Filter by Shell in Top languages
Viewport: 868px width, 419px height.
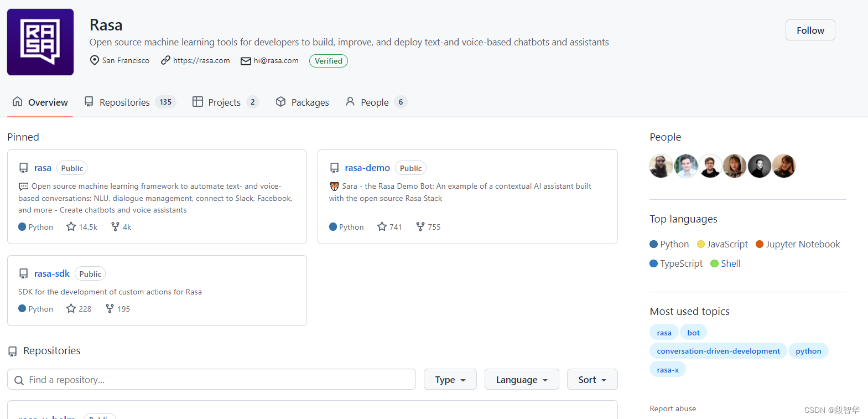pyautogui.click(x=725, y=263)
